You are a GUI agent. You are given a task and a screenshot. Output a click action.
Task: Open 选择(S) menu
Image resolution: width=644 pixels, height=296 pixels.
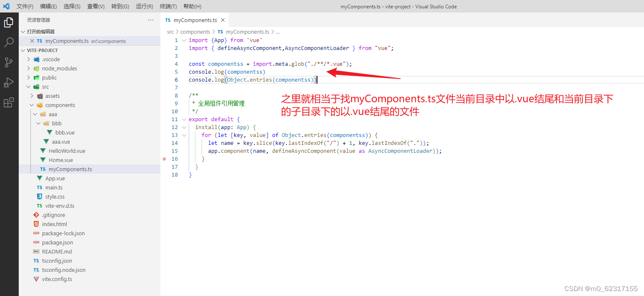[72, 7]
